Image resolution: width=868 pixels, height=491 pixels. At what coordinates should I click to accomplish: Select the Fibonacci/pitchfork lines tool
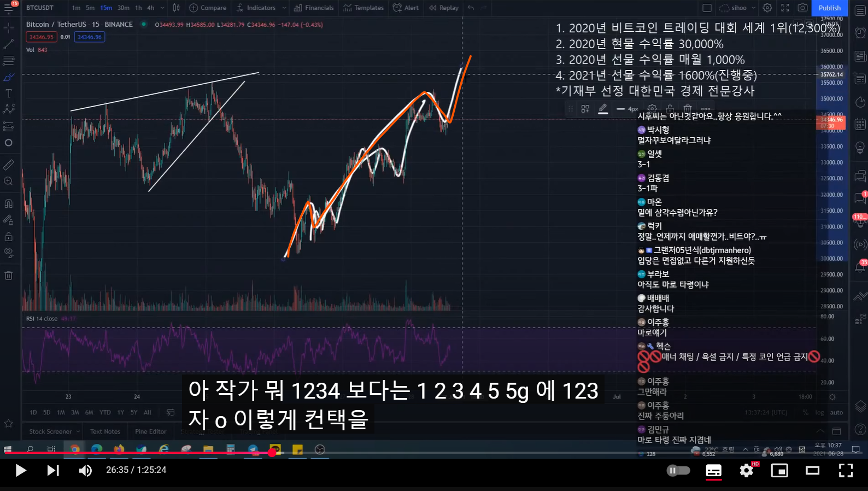coord(9,61)
